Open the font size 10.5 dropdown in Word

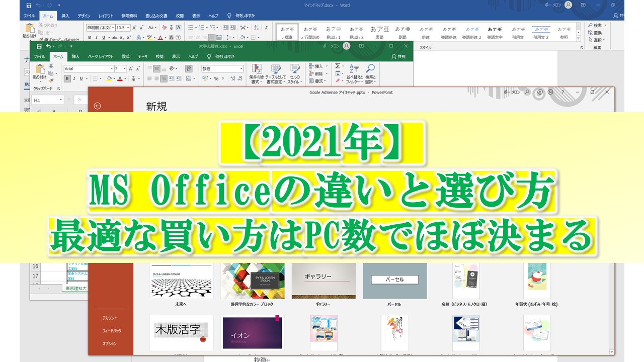127,28
